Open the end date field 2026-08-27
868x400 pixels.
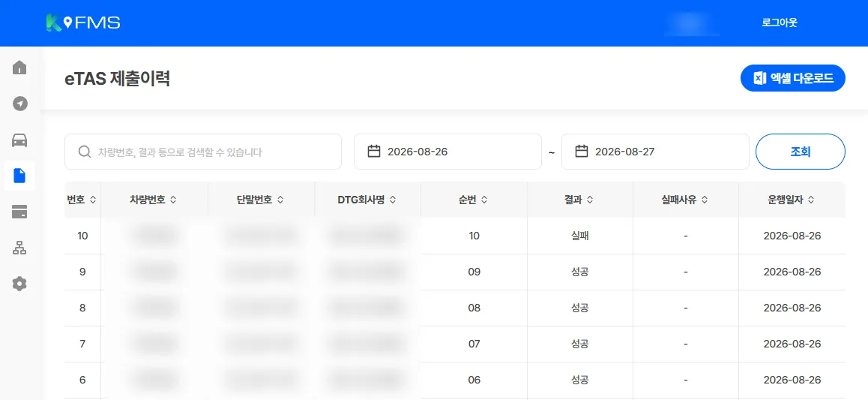click(x=655, y=152)
